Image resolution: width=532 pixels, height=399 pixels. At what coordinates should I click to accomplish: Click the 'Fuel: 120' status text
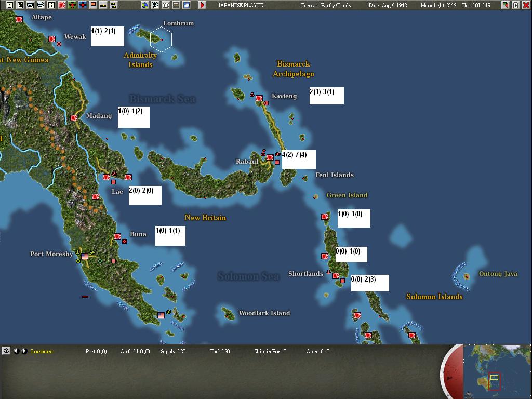pos(220,352)
